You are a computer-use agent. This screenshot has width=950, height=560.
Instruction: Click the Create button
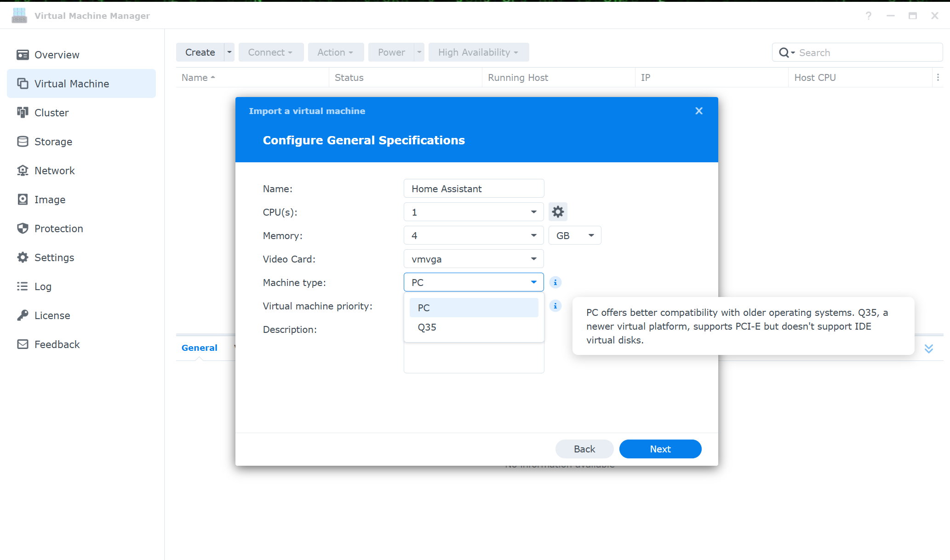tap(200, 52)
